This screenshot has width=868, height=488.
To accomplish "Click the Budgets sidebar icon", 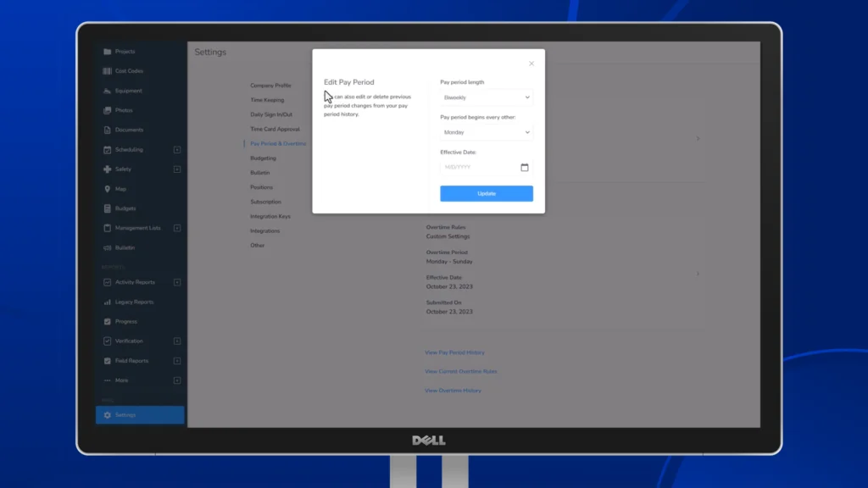I will 108,208.
